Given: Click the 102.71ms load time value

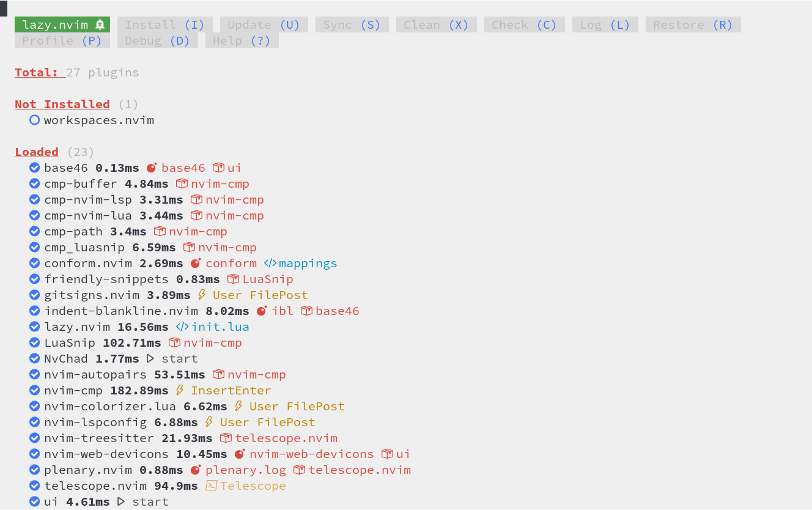Looking at the screenshot, I should point(132,342).
